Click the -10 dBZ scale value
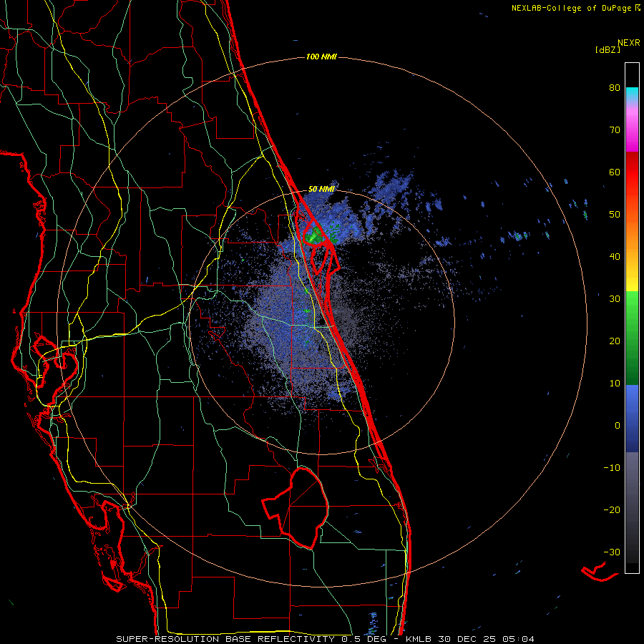Screen dimensions: 644x644 (x=612, y=468)
